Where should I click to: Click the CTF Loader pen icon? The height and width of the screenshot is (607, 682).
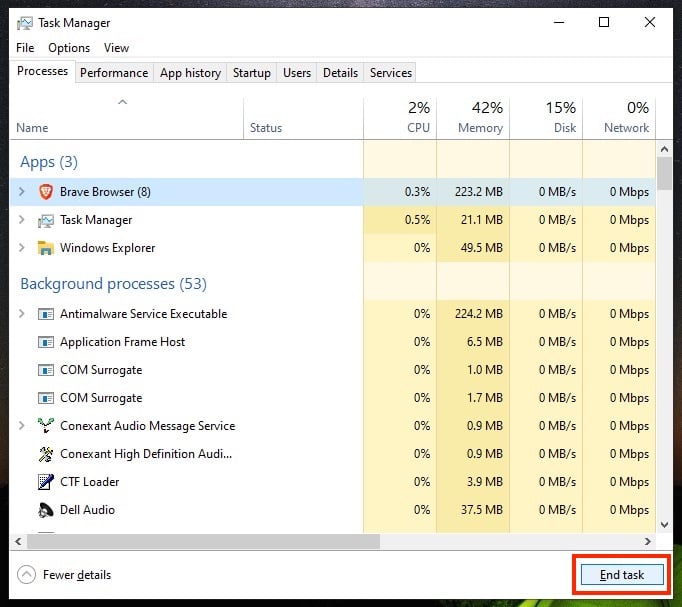[x=46, y=482]
